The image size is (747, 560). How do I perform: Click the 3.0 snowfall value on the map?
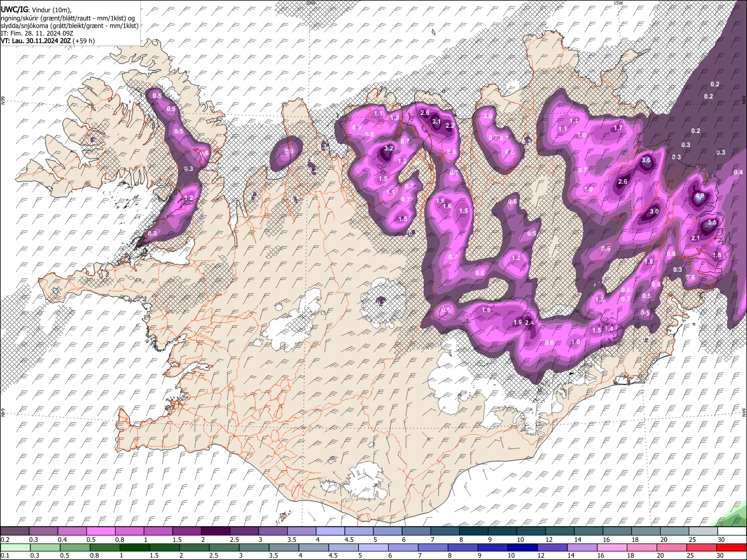654,211
